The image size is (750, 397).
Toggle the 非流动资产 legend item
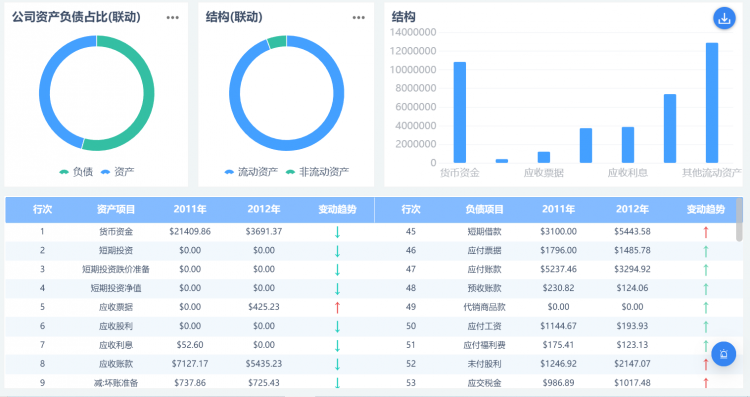(317, 172)
